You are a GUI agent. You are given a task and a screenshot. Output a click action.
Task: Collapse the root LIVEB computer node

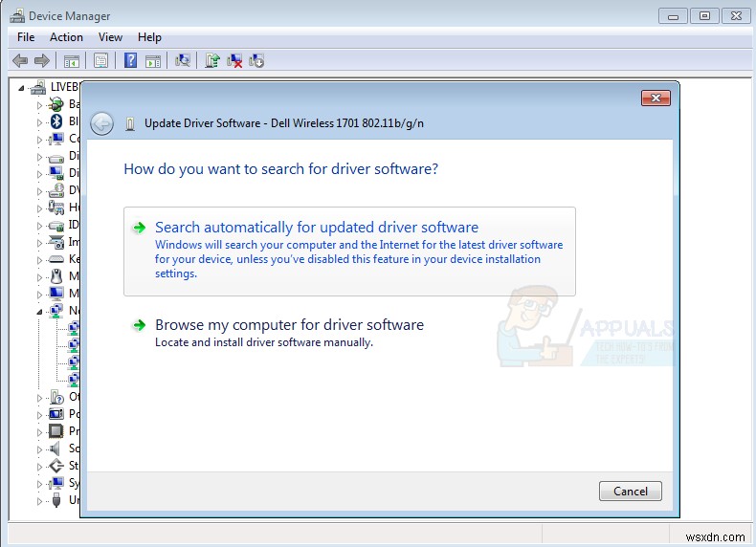(21, 88)
